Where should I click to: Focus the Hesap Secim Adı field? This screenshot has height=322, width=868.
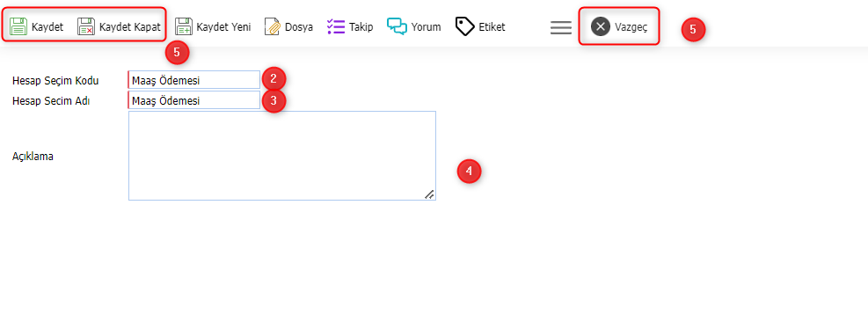193,100
